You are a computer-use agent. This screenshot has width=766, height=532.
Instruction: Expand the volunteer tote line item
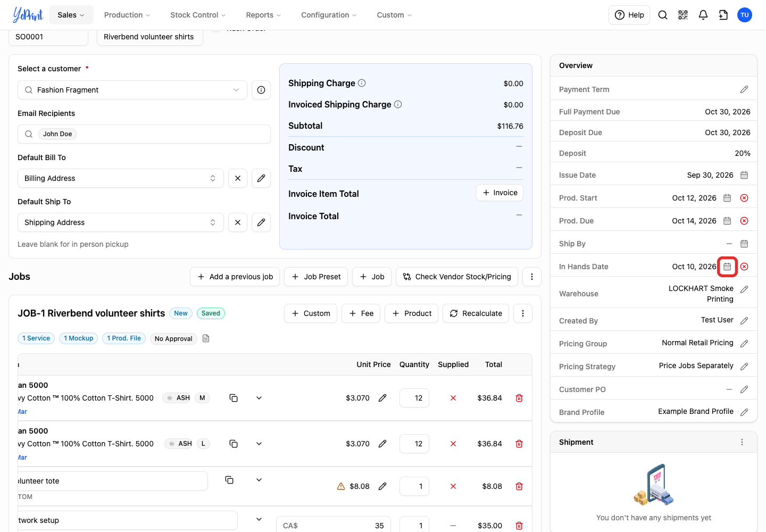pyautogui.click(x=259, y=480)
